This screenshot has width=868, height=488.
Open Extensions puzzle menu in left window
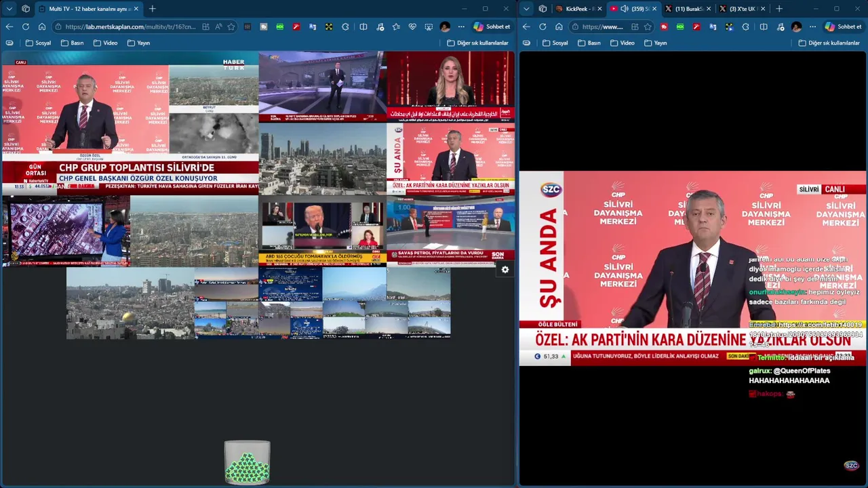point(345,26)
